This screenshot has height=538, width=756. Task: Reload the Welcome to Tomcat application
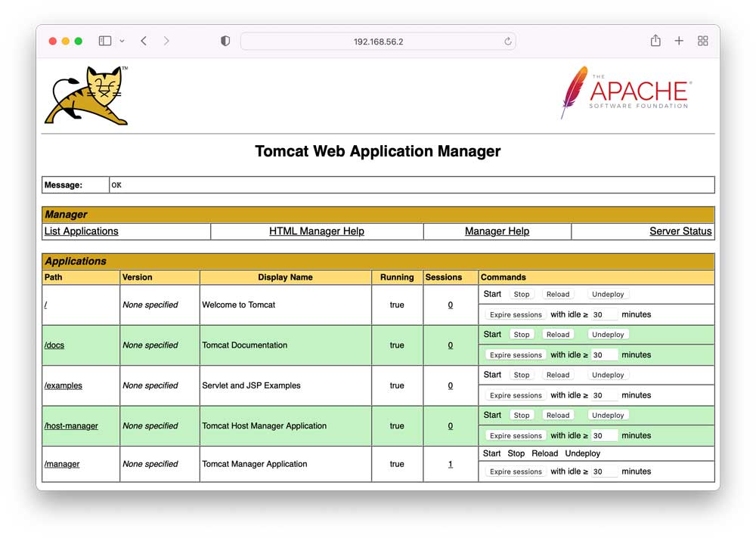pos(558,294)
